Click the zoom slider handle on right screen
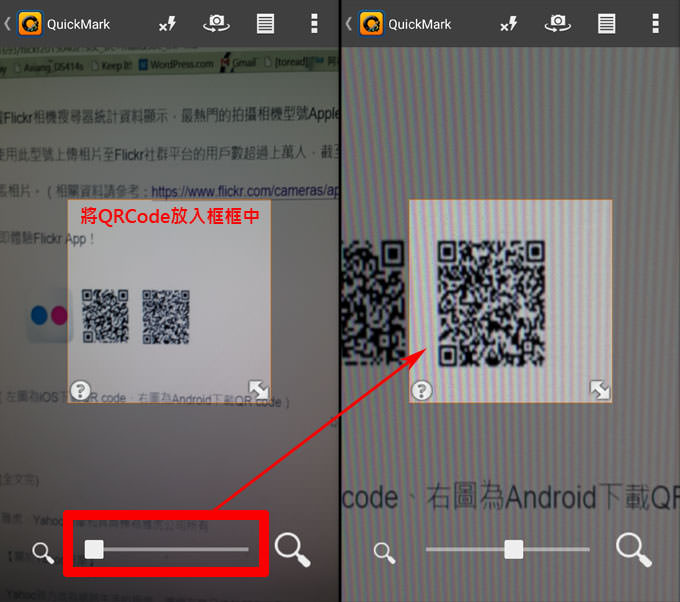Screen dimensions: 680x602 point(513,549)
